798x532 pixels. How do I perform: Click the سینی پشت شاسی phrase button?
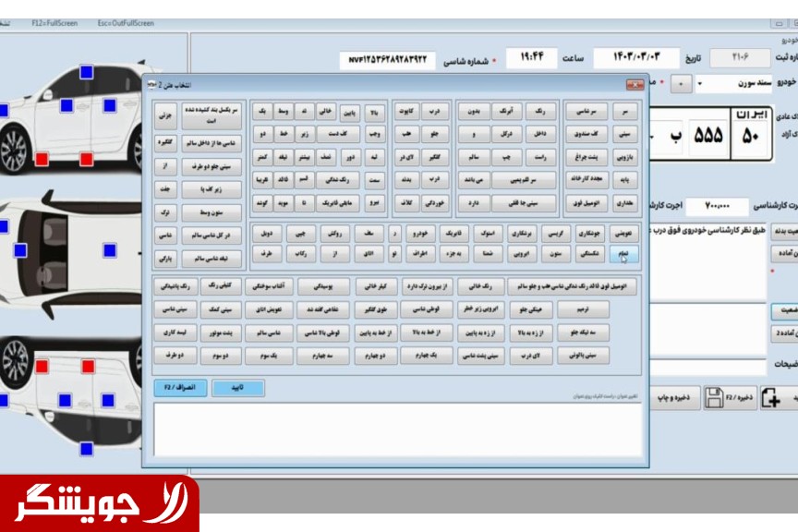[x=479, y=355]
